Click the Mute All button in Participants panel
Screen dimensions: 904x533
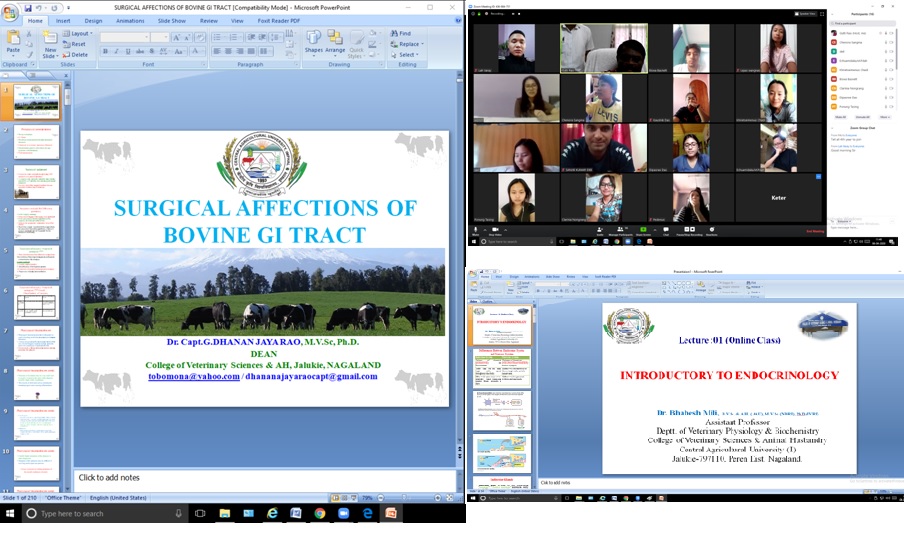click(x=840, y=117)
